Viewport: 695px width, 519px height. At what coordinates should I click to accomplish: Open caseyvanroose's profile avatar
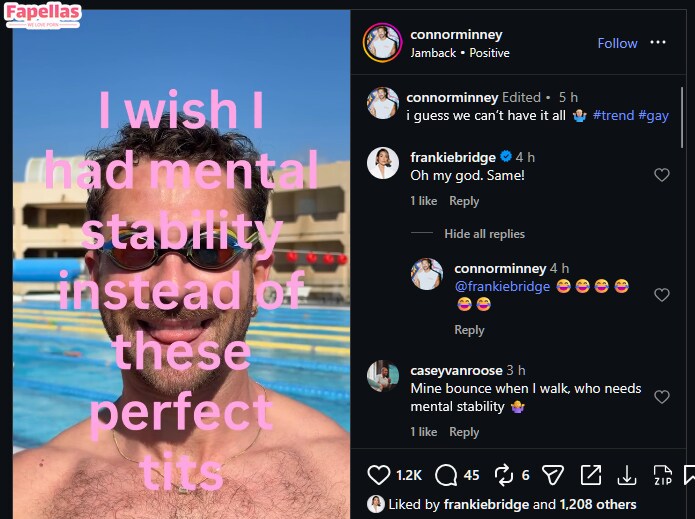[x=383, y=376]
